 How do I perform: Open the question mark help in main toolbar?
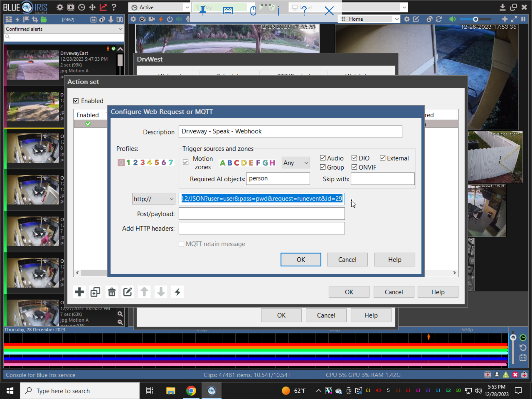(114, 7)
